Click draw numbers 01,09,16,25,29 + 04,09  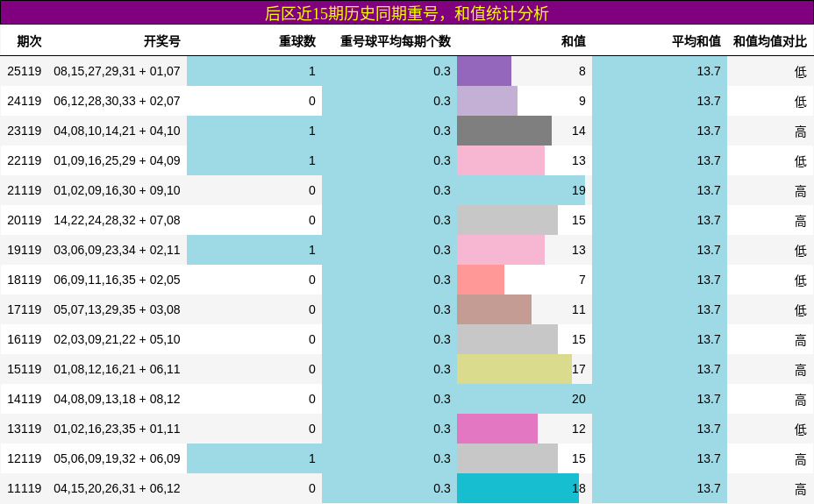pos(117,160)
